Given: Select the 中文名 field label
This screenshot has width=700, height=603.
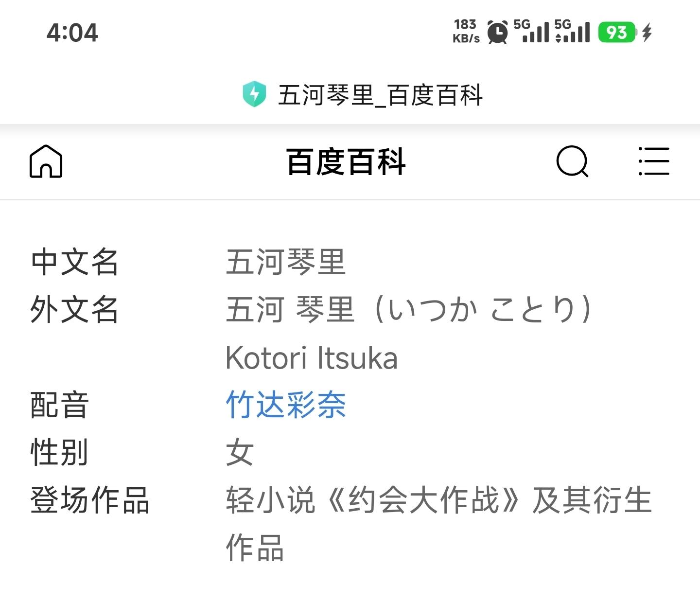Looking at the screenshot, I should pos(74,262).
